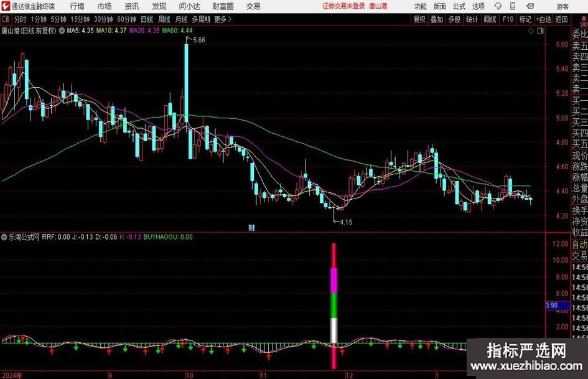Screen dimensions: 588x379
Task: Click the 标记 mark tool
Action: click(525, 19)
